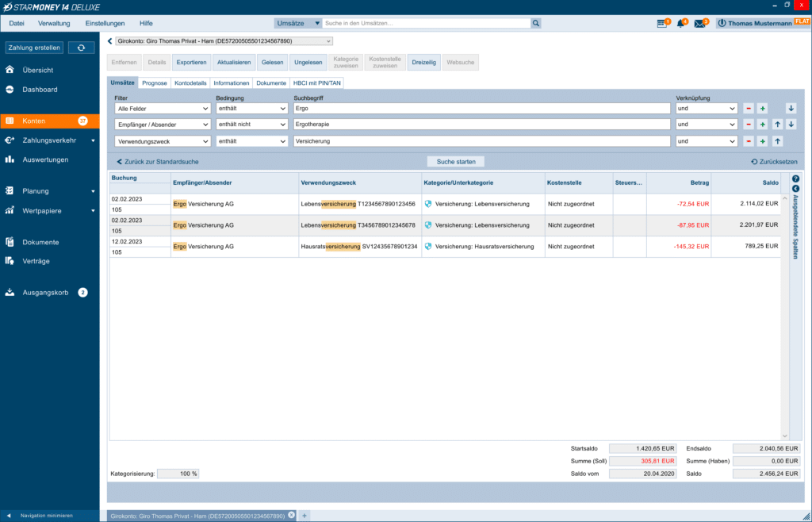Open the bell notifications icon
The width and height of the screenshot is (812, 522).
coord(680,24)
